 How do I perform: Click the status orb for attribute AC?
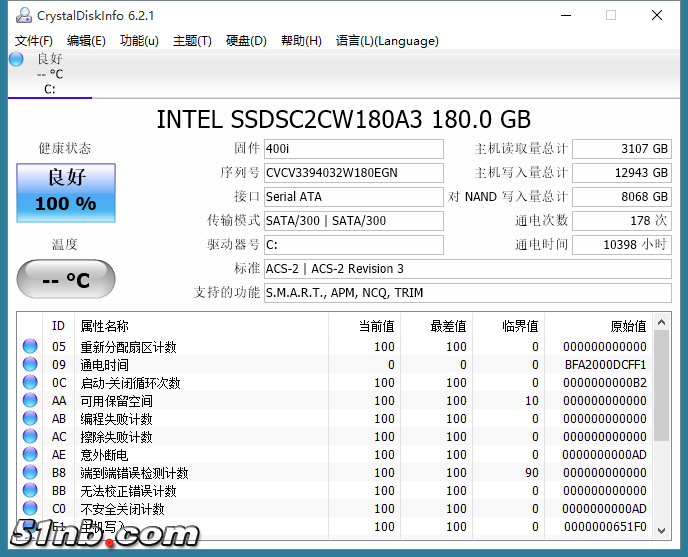click(x=30, y=436)
